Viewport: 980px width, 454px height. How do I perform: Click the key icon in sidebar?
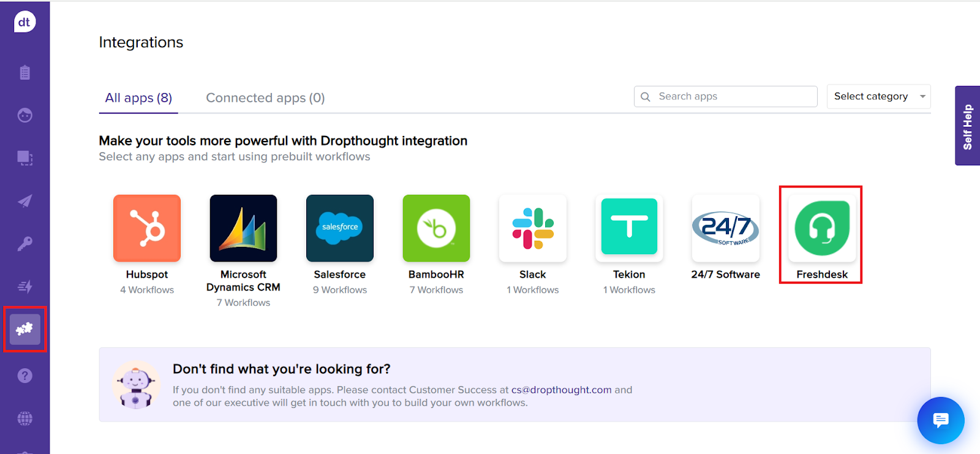pos(24,244)
